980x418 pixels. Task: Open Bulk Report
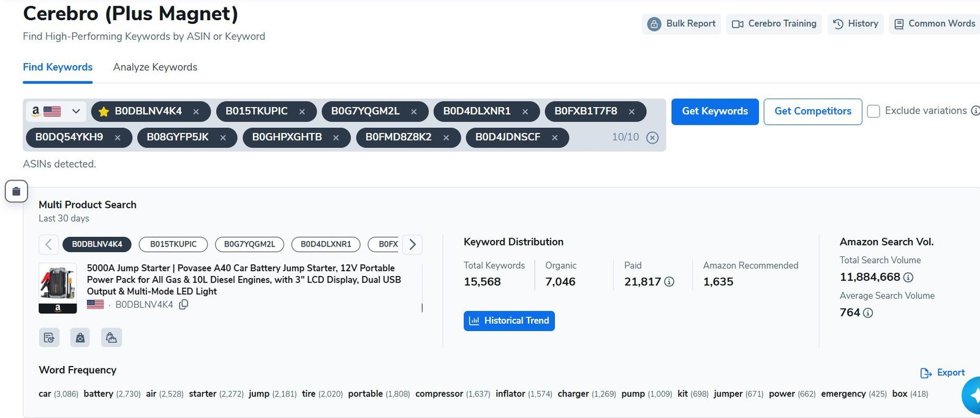click(682, 24)
